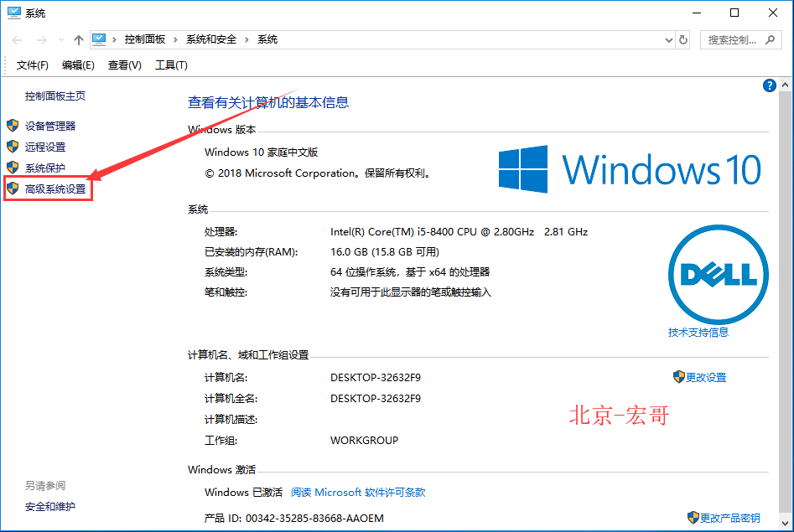The height and width of the screenshot is (532, 794).
Task: Open 设备管理器 link
Action: [x=50, y=126]
